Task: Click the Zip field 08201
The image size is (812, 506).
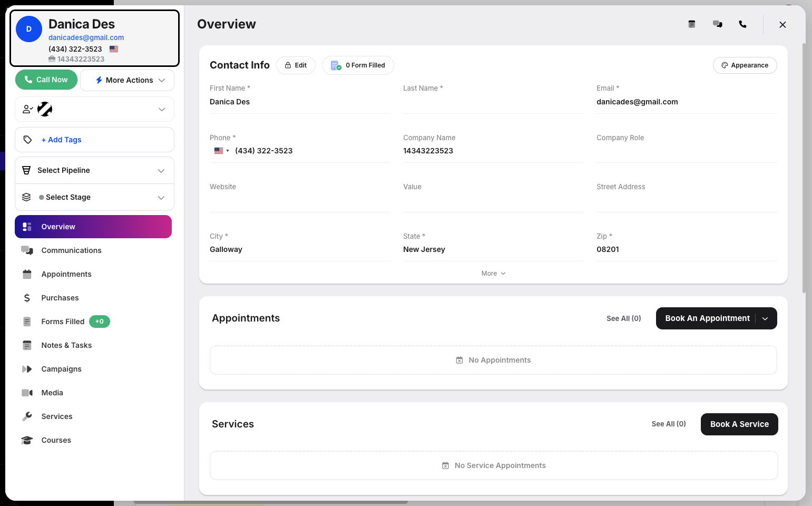Action: (x=687, y=249)
